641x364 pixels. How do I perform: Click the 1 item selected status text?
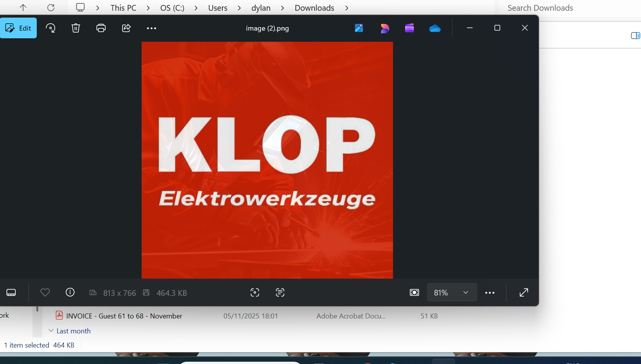tap(27, 345)
